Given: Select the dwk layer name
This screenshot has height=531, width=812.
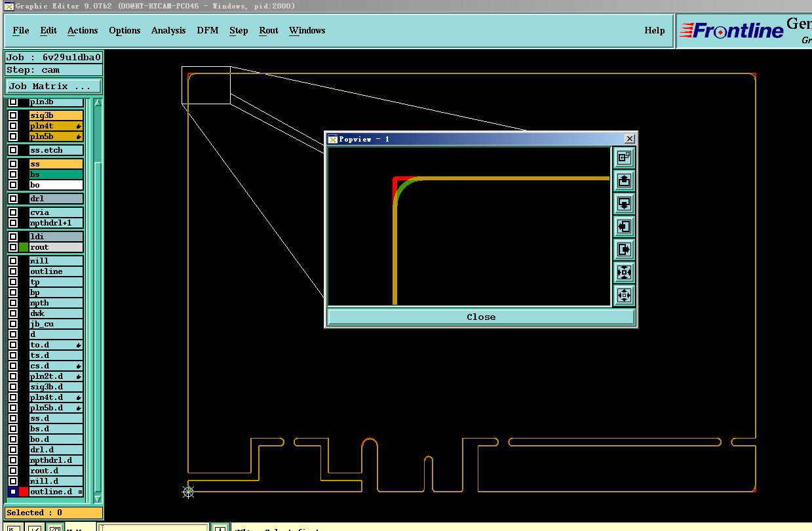Looking at the screenshot, I should (x=56, y=313).
